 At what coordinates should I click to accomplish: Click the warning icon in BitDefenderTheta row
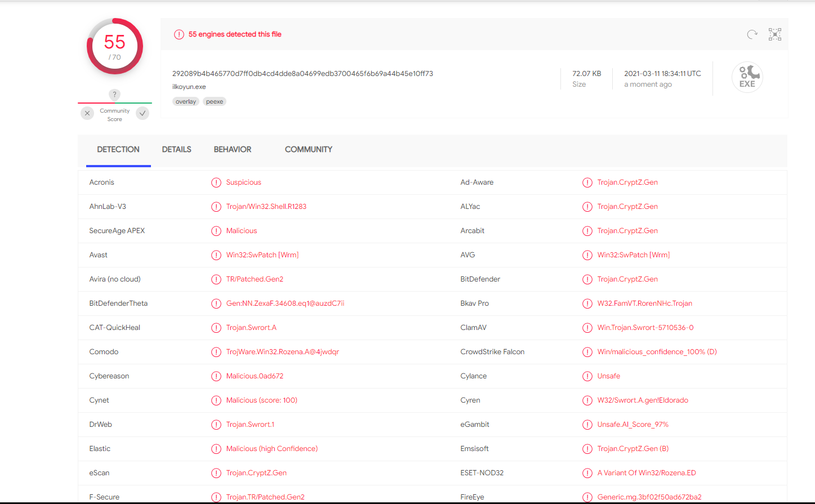216,304
